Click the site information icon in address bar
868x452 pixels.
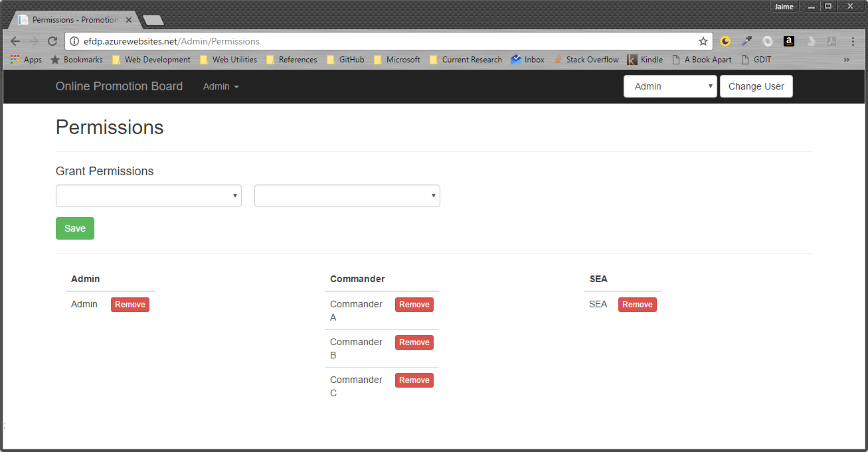click(74, 41)
